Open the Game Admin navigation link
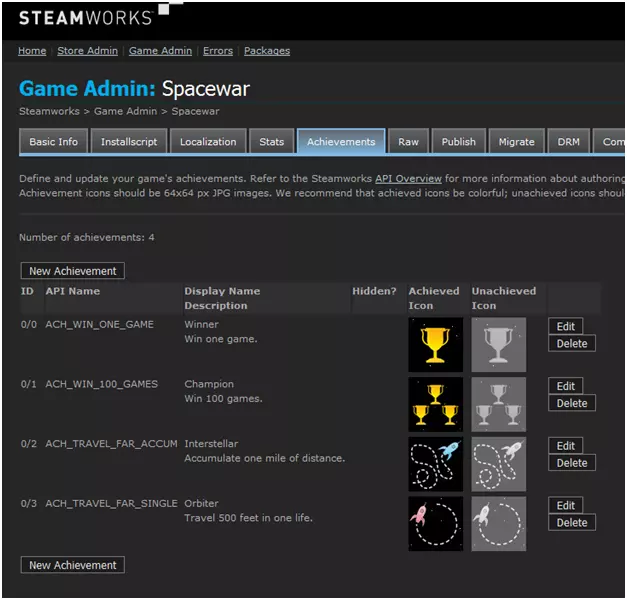Screen dimensions: 627x600 click(160, 51)
